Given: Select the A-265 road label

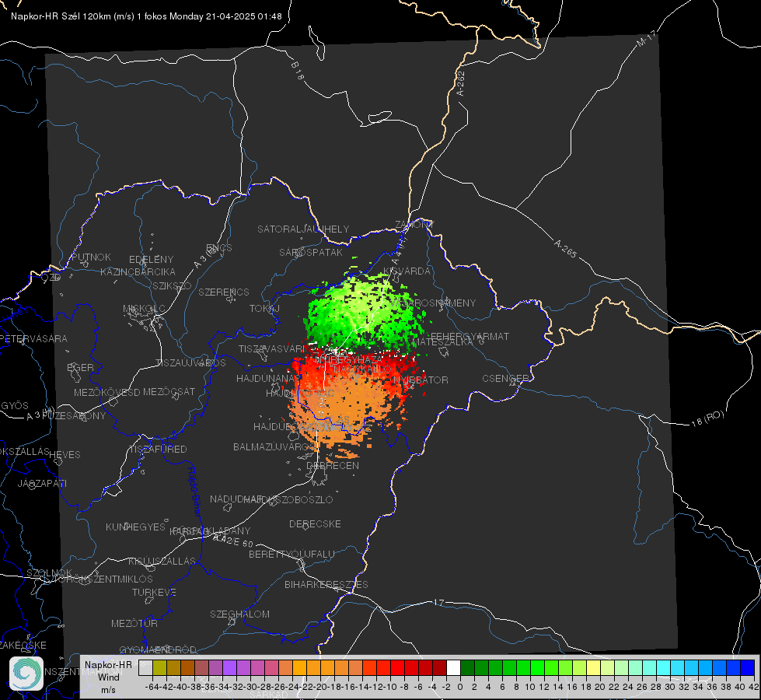Looking at the screenshot, I should click(565, 249).
